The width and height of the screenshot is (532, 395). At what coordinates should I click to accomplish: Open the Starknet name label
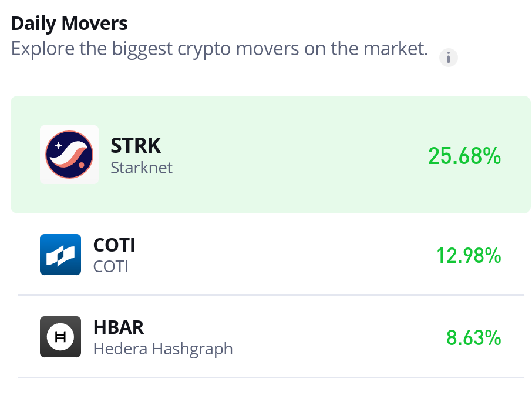[x=142, y=168]
